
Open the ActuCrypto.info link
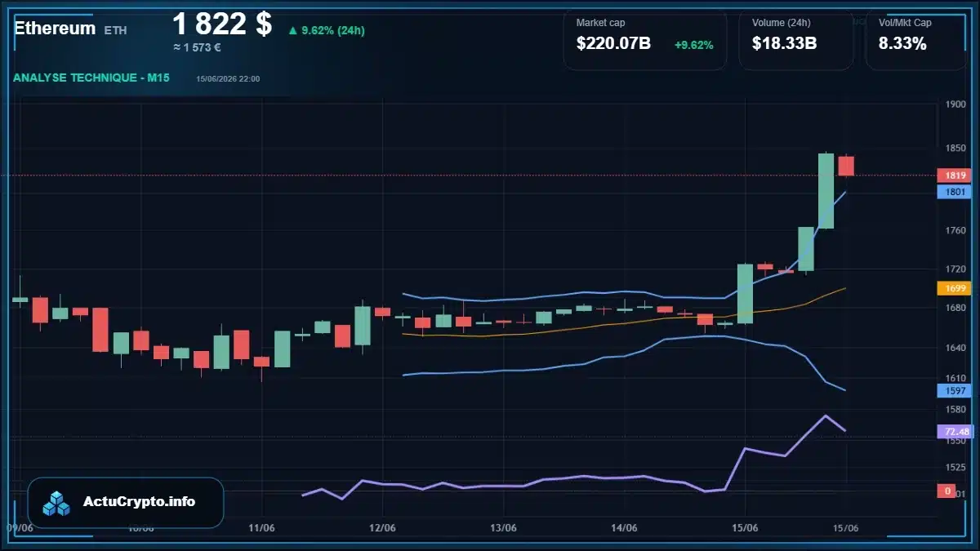coord(140,502)
